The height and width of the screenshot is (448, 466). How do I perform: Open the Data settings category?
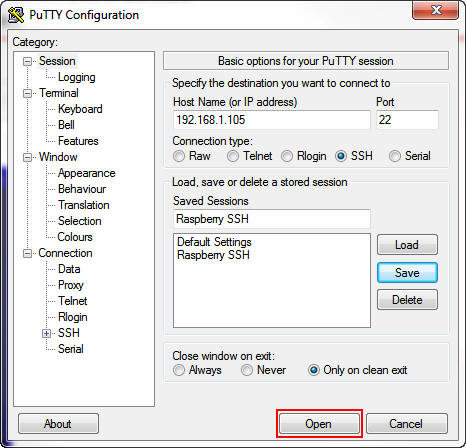(x=69, y=269)
